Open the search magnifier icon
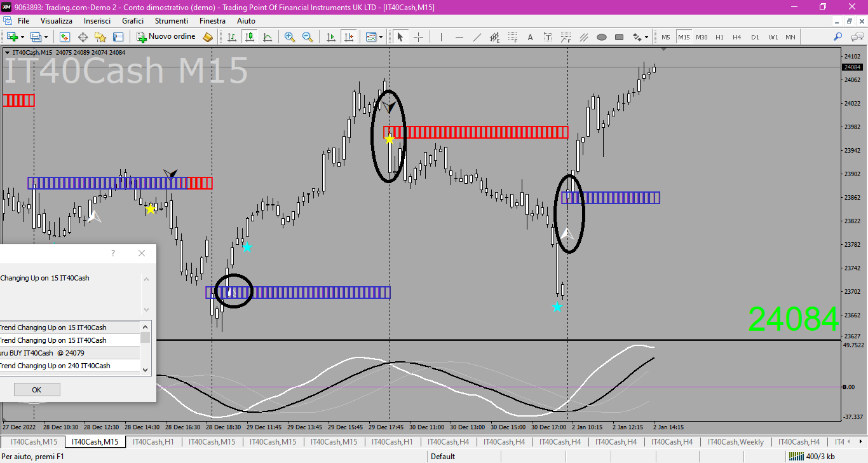The image size is (868, 463). pyautogui.click(x=838, y=37)
